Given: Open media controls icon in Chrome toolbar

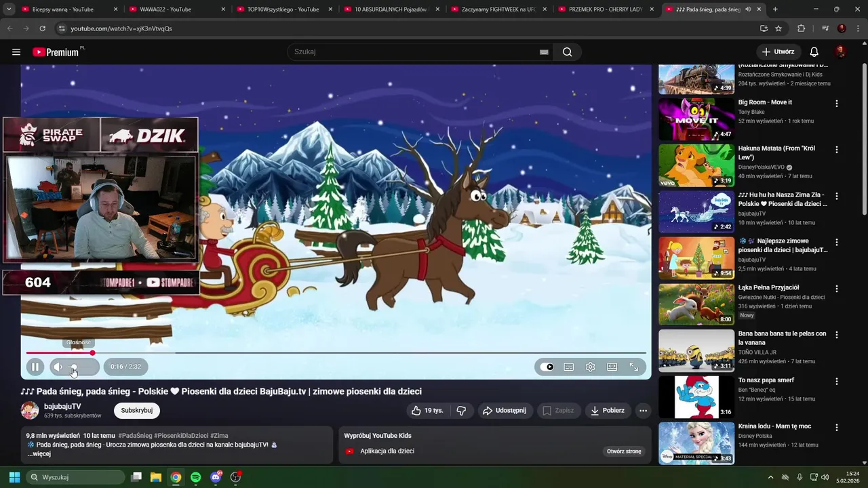Looking at the screenshot, I should coord(825,28).
